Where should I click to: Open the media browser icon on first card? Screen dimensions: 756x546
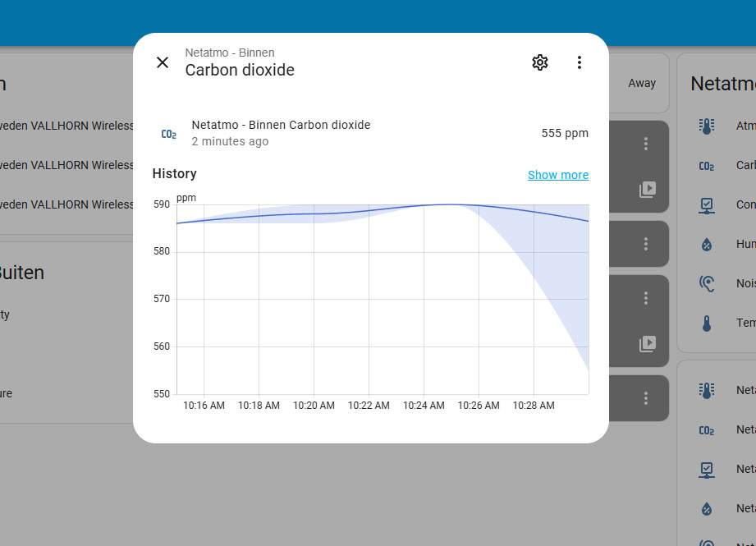coord(648,190)
